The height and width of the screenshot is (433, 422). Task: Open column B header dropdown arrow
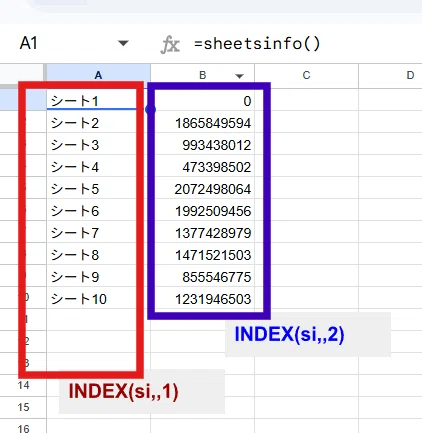tap(239, 76)
